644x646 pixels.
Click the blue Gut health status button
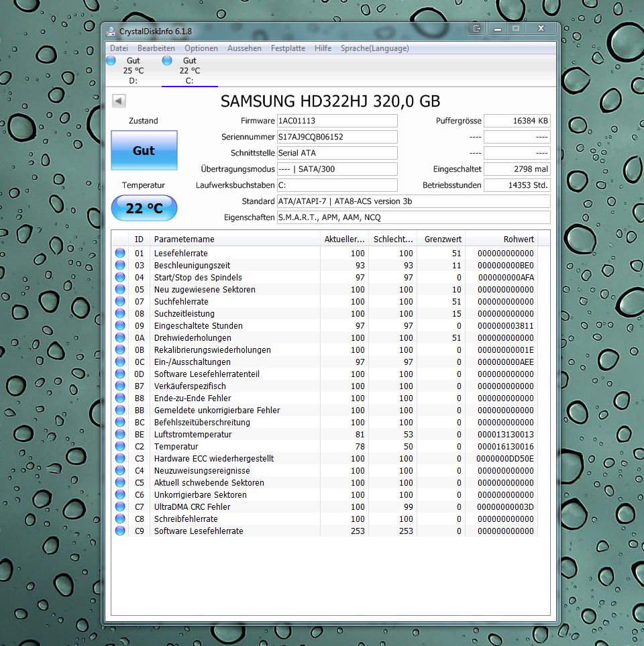(144, 150)
